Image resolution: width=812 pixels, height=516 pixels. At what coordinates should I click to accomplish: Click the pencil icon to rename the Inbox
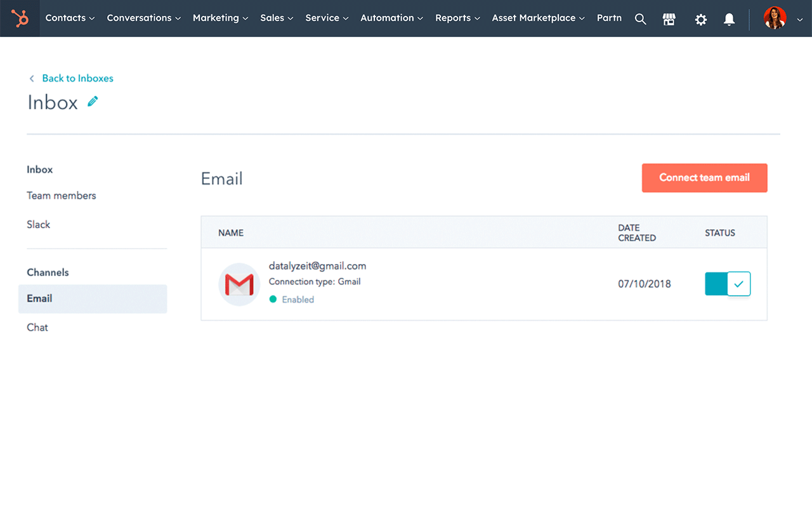[92, 100]
